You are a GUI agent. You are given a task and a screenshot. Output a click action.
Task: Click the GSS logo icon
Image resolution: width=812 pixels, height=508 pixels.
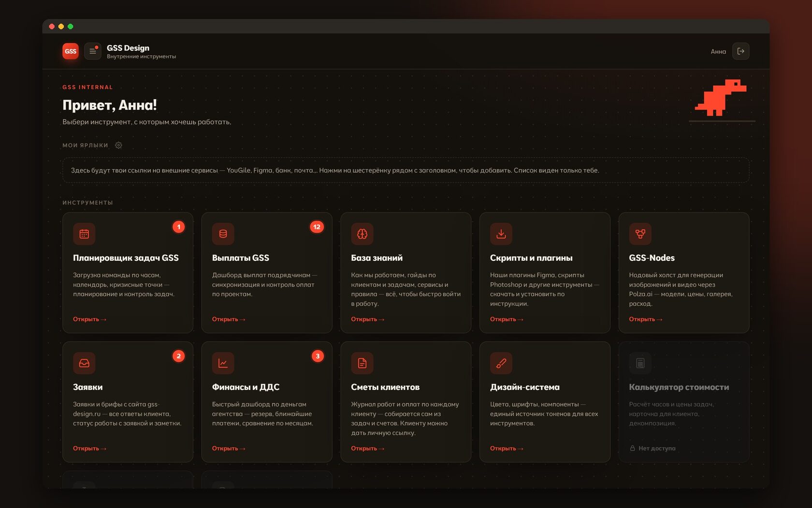71,51
